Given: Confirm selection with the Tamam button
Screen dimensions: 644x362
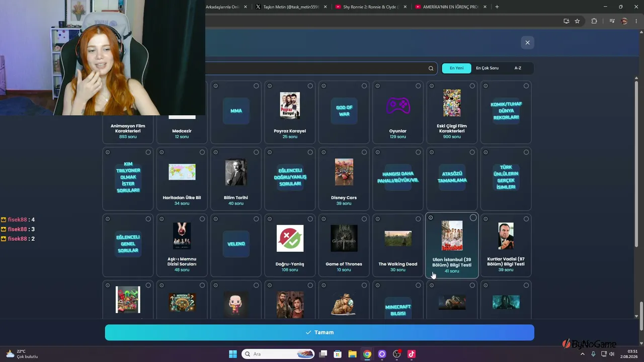Looking at the screenshot, I should point(319,332).
